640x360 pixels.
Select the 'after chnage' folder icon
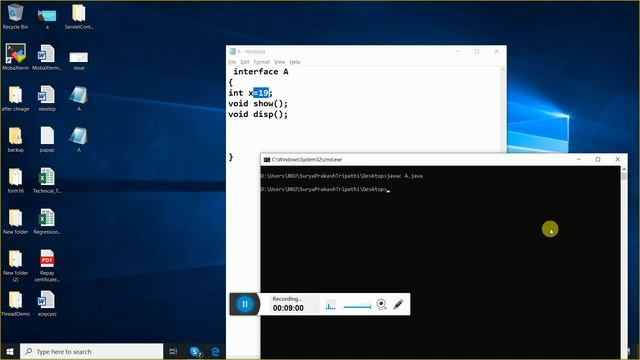point(16,98)
